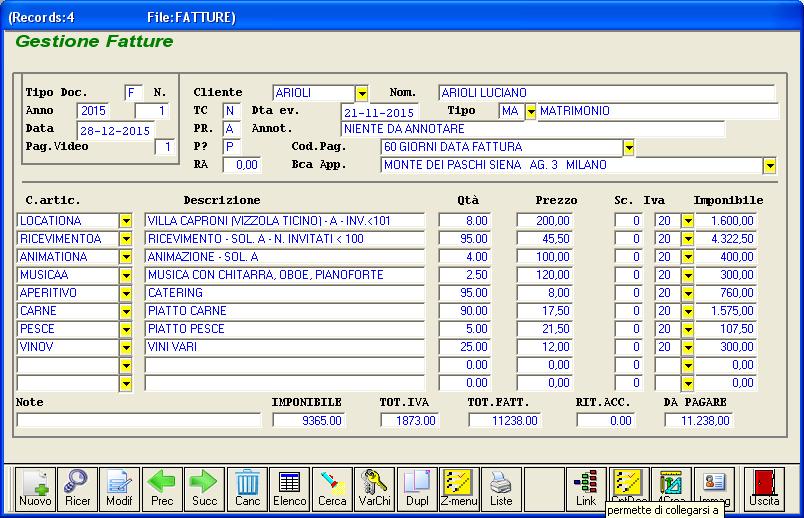The image size is (804, 518).
Task: Exit via the Uscita red door
Action: (764, 489)
